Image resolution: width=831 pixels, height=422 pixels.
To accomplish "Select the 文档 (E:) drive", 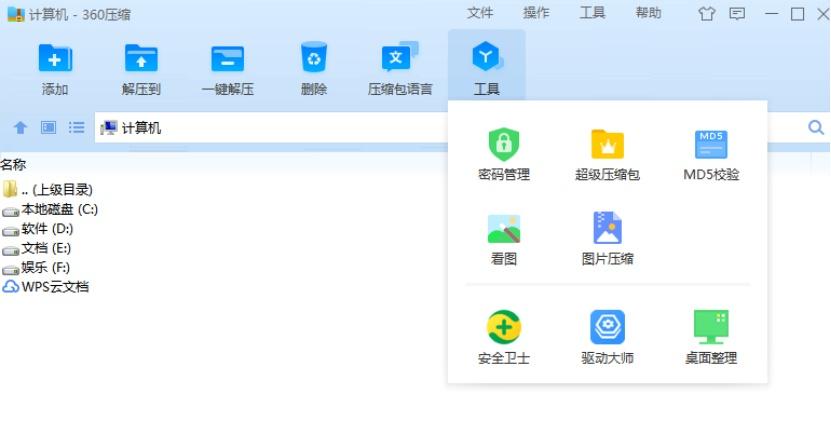I will [x=37, y=248].
